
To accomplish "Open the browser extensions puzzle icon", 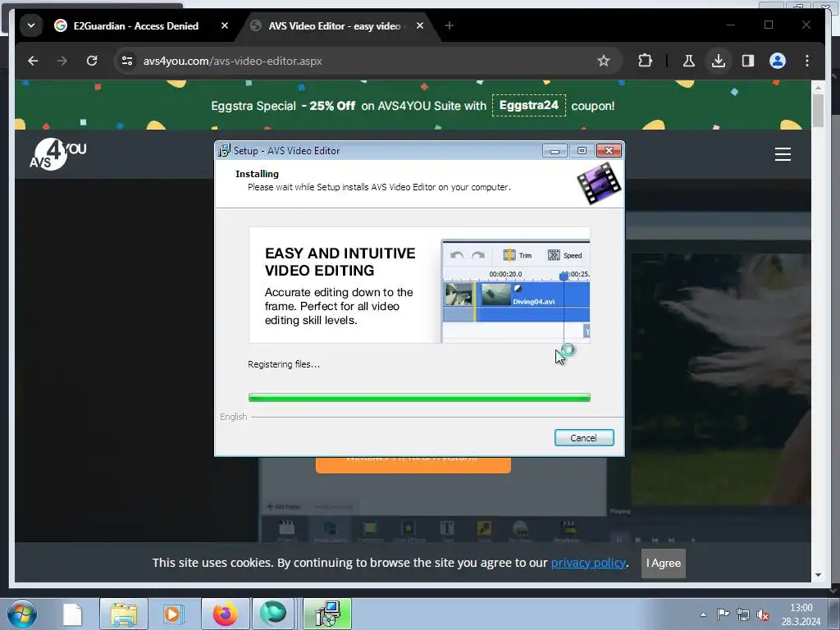I will [645, 61].
